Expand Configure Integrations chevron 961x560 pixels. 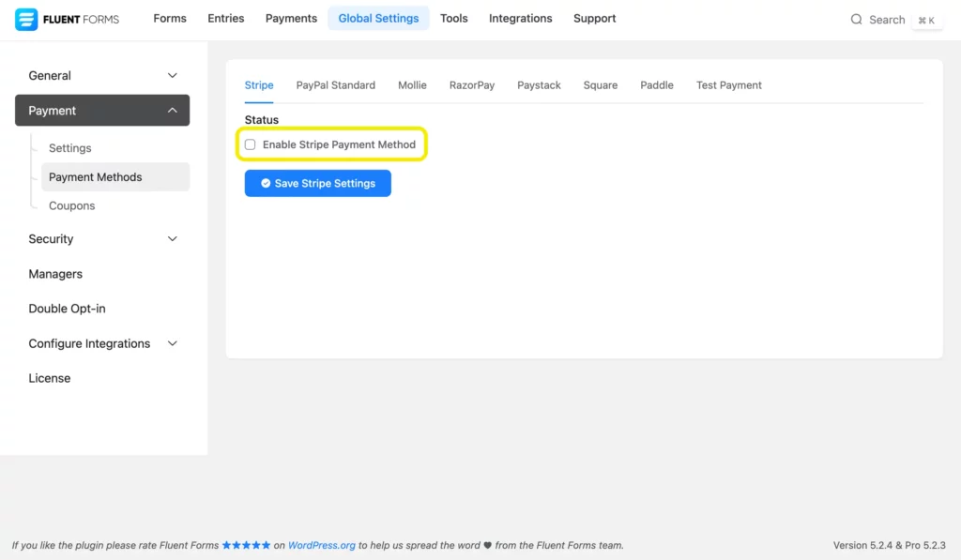click(x=173, y=343)
